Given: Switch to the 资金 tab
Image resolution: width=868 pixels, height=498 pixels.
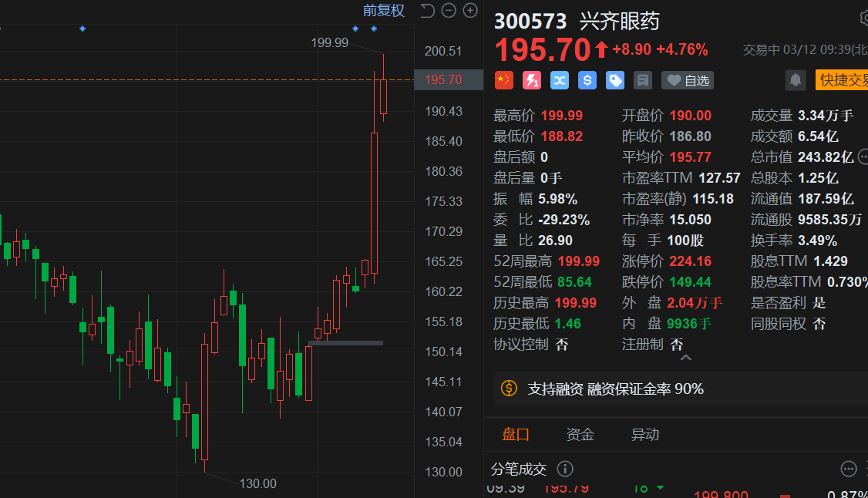Looking at the screenshot, I should [x=580, y=434].
